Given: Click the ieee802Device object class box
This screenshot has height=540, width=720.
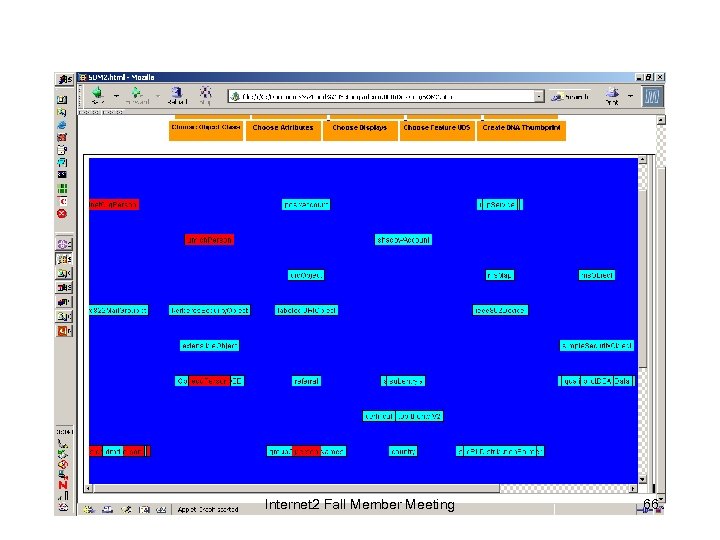Looking at the screenshot, I should (500, 310).
